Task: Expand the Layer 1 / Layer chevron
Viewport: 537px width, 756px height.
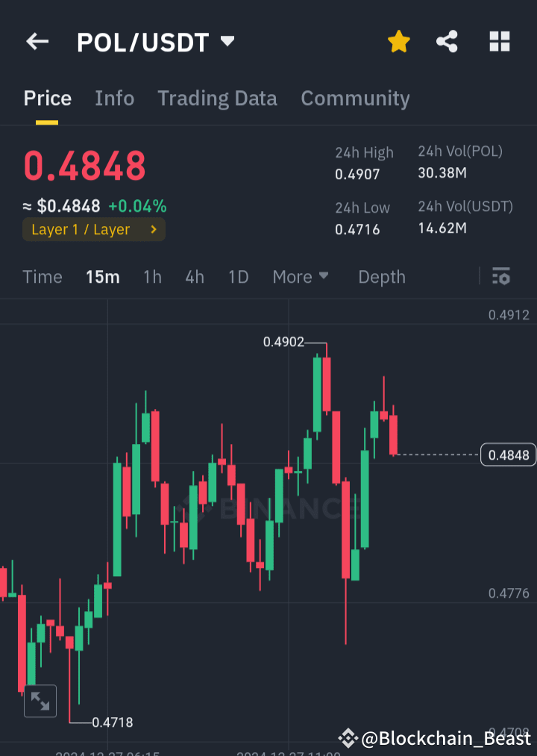Action: 152,230
